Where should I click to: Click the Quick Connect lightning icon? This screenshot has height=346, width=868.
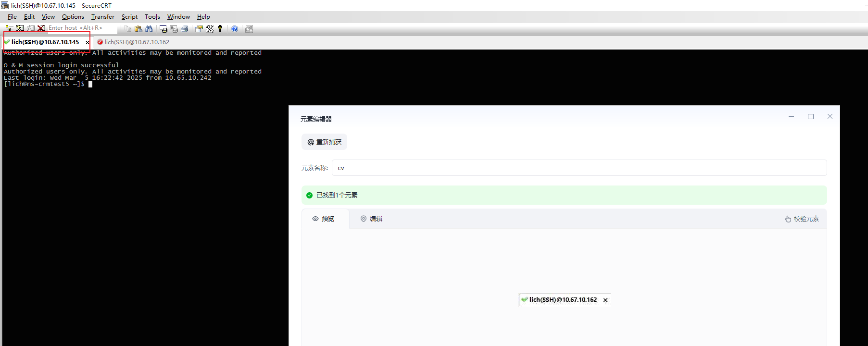20,29
